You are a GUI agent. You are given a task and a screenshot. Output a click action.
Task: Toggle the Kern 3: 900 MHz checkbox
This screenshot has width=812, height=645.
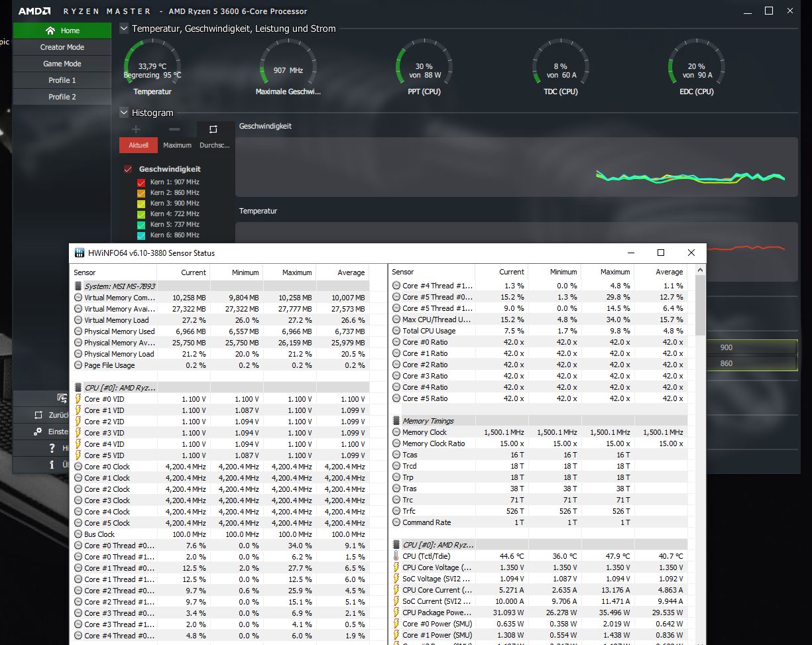pyautogui.click(x=141, y=204)
